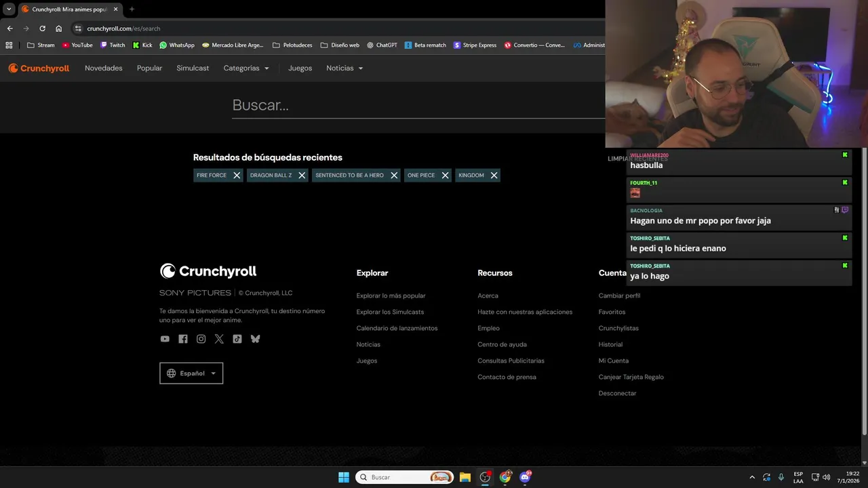Expand the Noticias dropdown menu
This screenshot has height=488, width=868.
[x=344, y=68]
